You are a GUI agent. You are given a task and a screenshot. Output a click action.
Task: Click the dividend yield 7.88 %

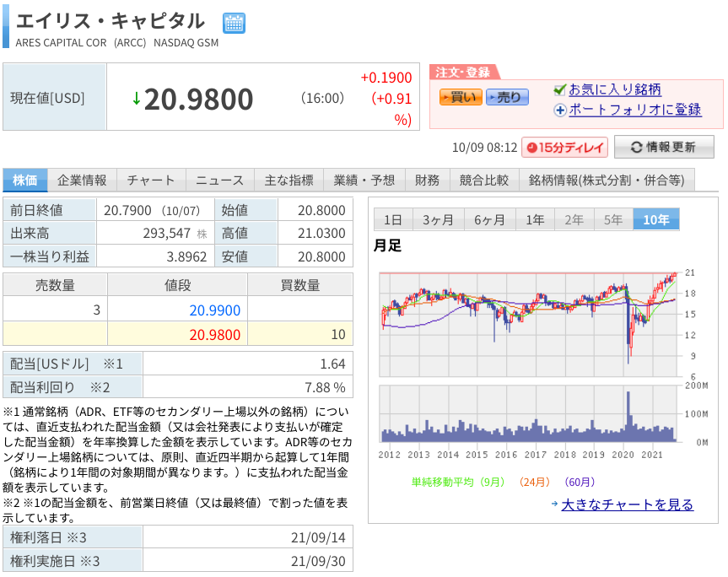point(325,387)
